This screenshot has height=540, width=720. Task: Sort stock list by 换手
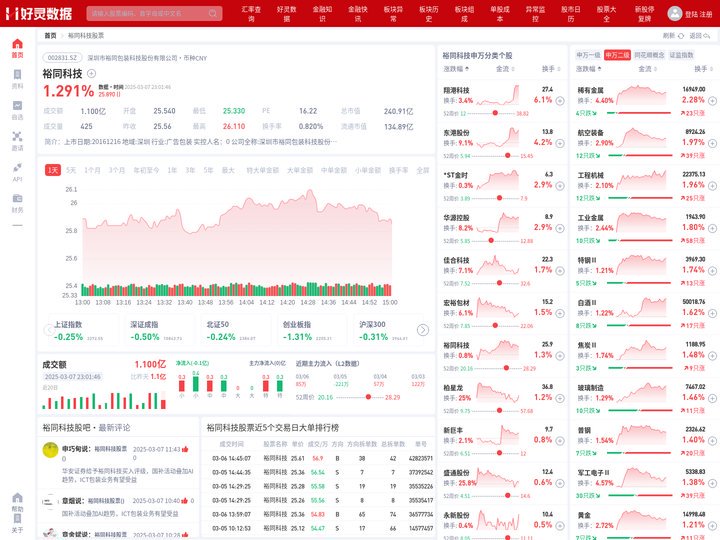551,69
